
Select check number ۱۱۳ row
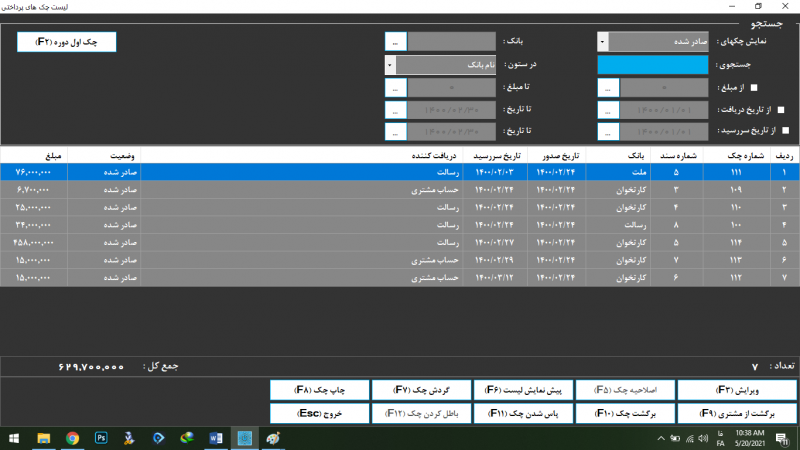(400, 260)
